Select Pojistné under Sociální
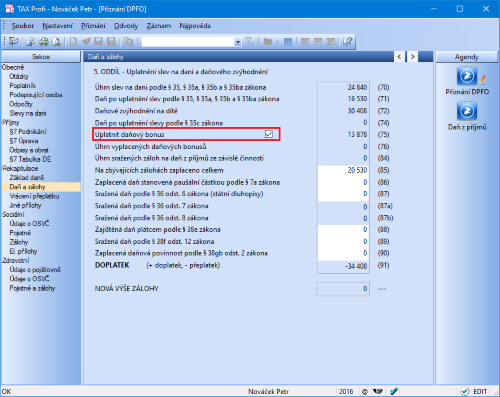Screen dimensions: 500x397 tap(20, 233)
